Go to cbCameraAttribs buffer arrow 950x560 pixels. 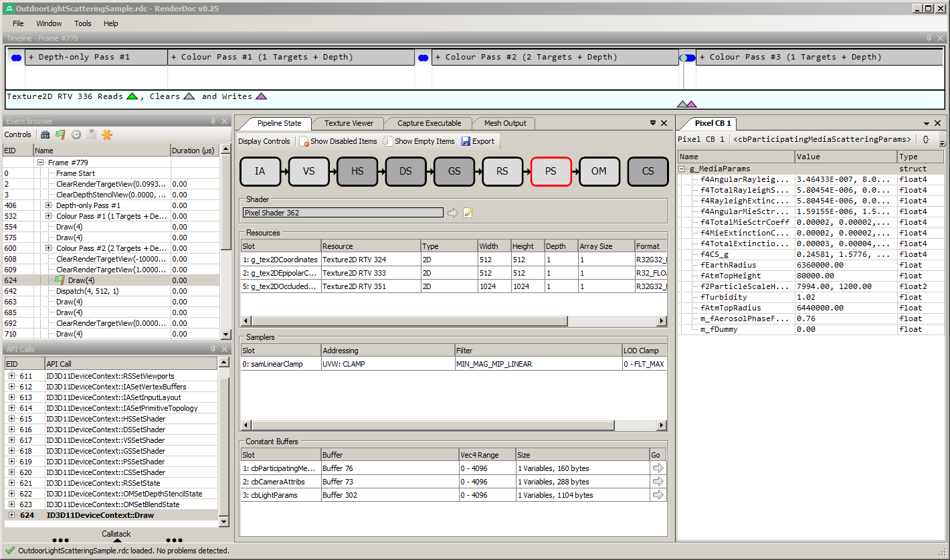tap(658, 482)
